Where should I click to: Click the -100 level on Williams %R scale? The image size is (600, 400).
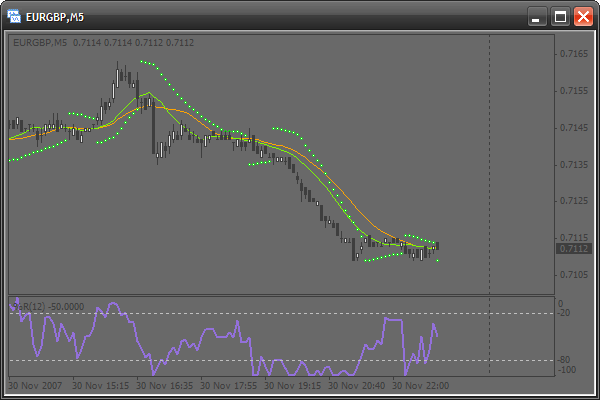click(x=567, y=370)
